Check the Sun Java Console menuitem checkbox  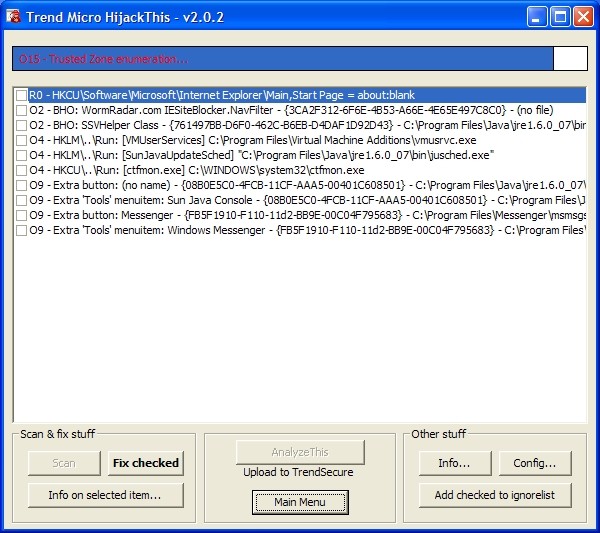pos(21,200)
